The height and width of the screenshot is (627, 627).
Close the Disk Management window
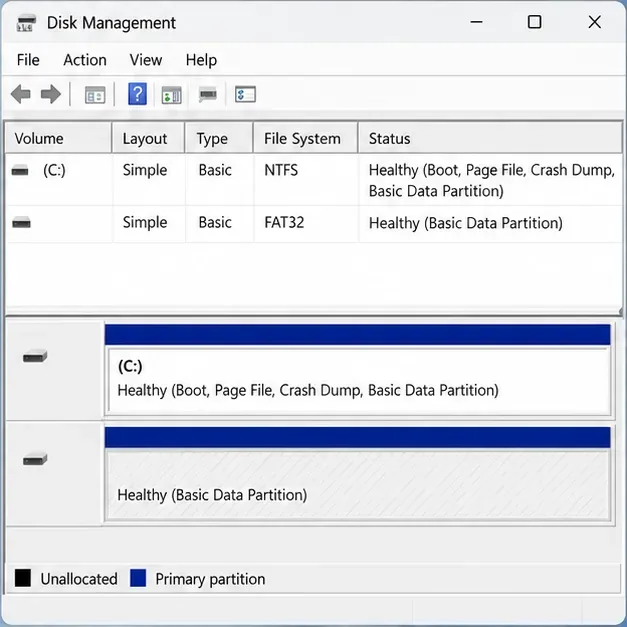[595, 22]
